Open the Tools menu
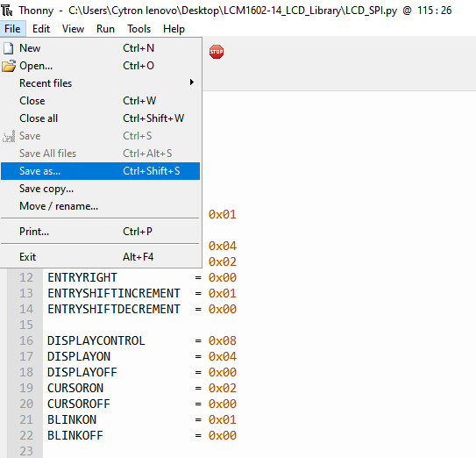Screen dimensions: 476x458 click(139, 29)
